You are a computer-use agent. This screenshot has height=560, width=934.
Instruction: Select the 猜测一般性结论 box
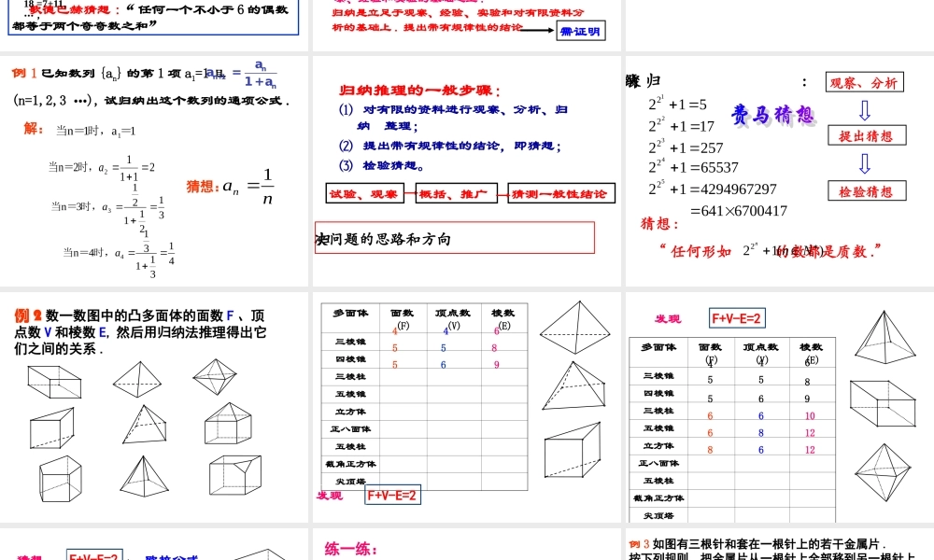561,193
